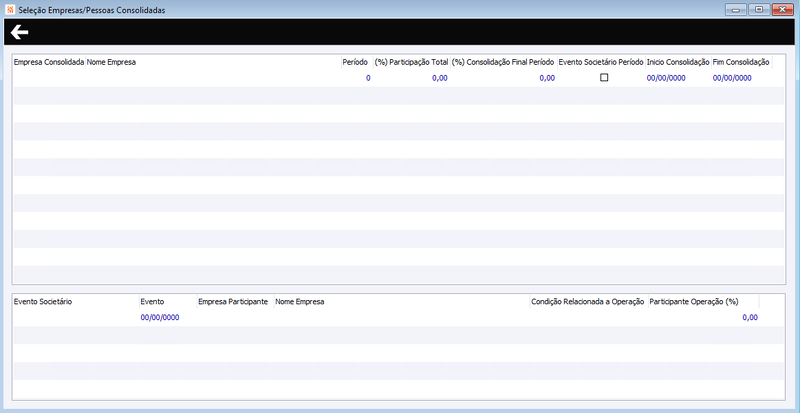Close the Seleção Empresas/Pessoas Consolidadas window
The height and width of the screenshot is (413, 800).
click(783, 10)
